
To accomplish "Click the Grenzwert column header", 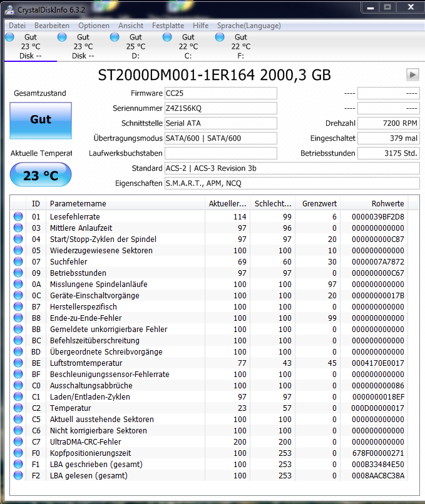I will (318, 203).
